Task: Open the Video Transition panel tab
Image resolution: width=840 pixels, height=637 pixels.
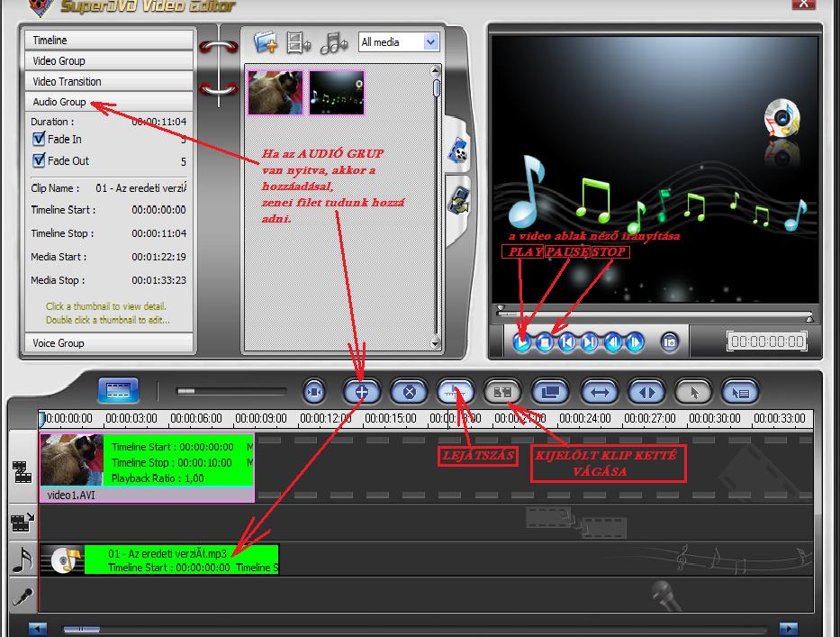Action: pyautogui.click(x=109, y=81)
